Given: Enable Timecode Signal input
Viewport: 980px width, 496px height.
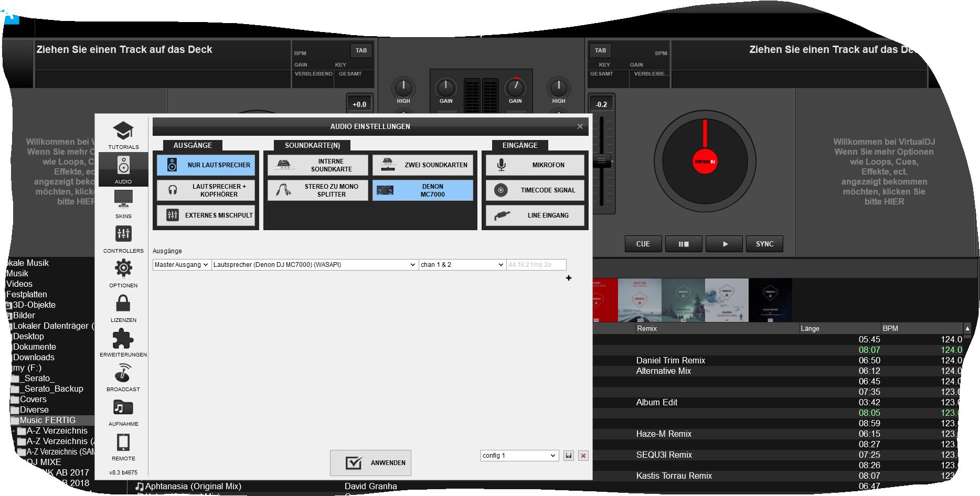Looking at the screenshot, I should pyautogui.click(x=535, y=190).
